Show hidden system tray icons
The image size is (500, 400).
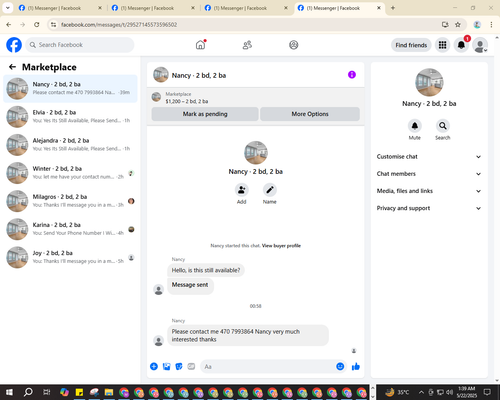421,392
